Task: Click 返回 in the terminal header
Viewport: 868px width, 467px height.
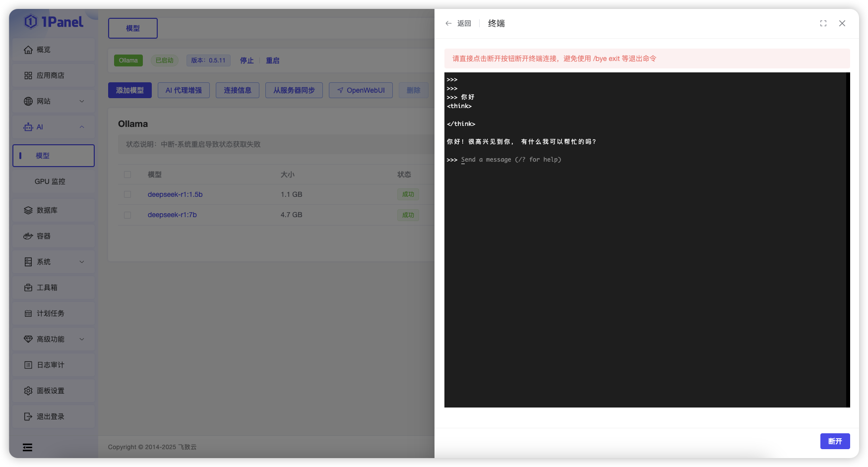Action: pyautogui.click(x=464, y=23)
